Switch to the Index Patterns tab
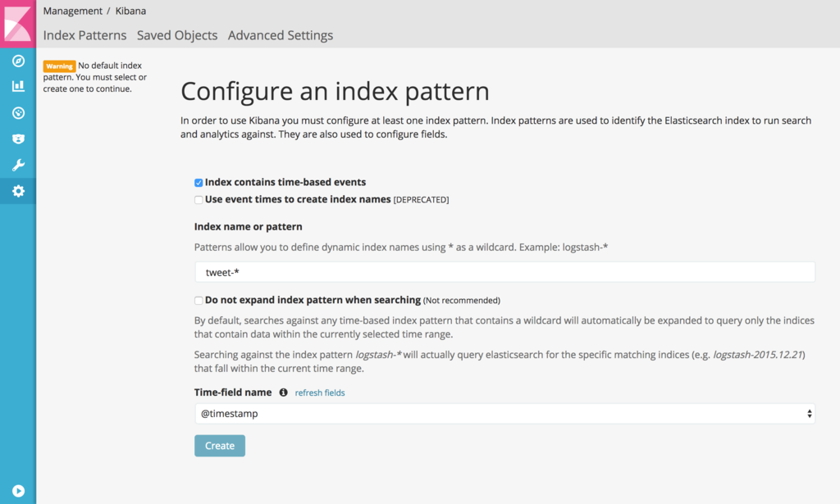Image resolution: width=840 pixels, height=504 pixels. pos(84,35)
